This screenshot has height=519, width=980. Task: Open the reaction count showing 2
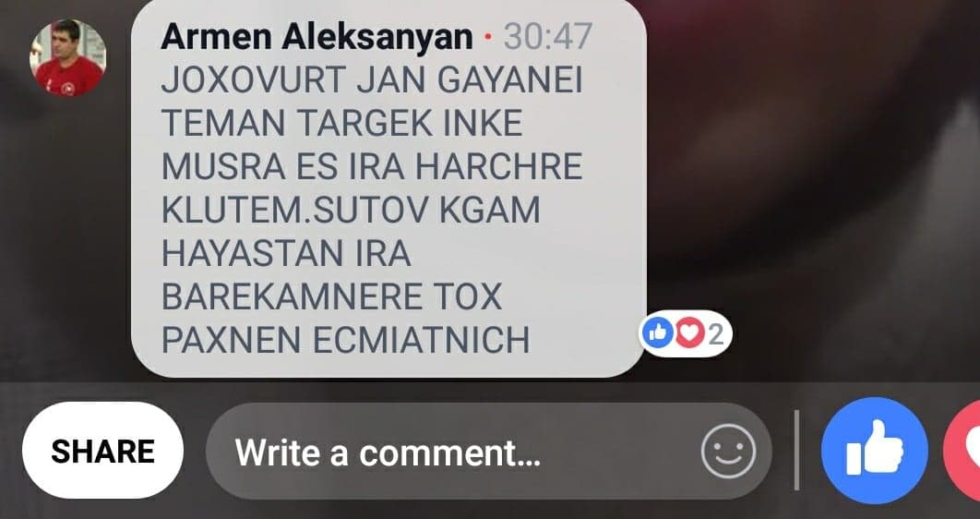[x=716, y=334]
